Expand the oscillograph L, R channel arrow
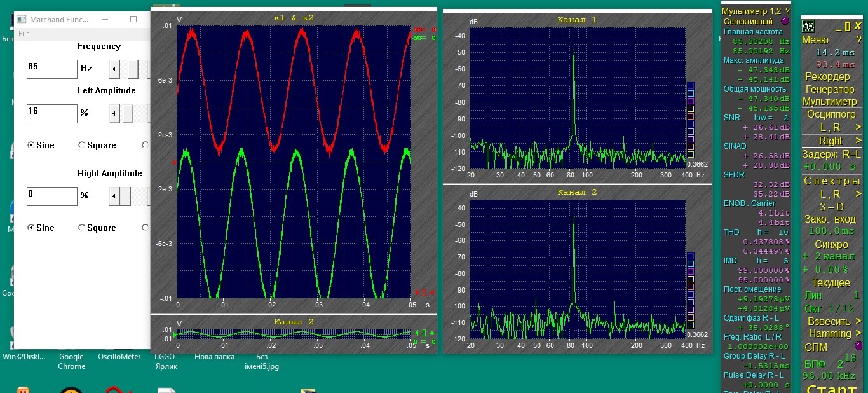The width and height of the screenshot is (868, 393). pyautogui.click(x=858, y=128)
